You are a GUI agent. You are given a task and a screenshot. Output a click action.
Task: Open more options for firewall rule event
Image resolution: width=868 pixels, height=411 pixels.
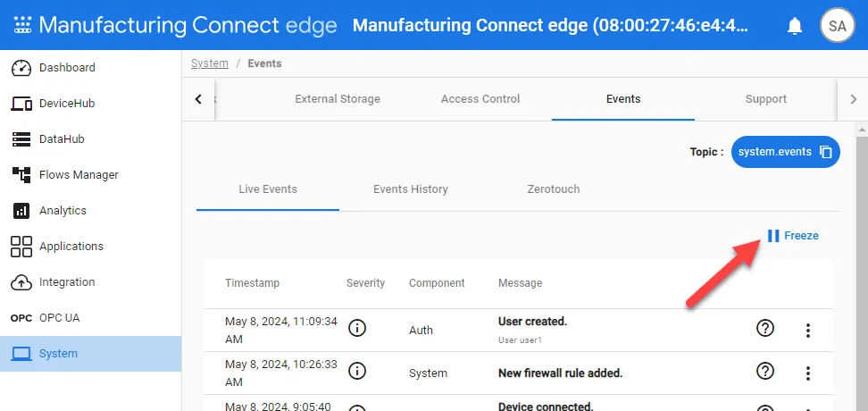click(x=808, y=373)
